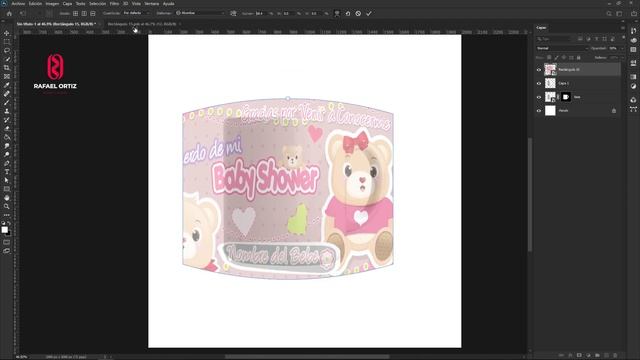This screenshot has height=360, width=640.
Task: Select the Crop tool
Action: [x=7, y=68]
